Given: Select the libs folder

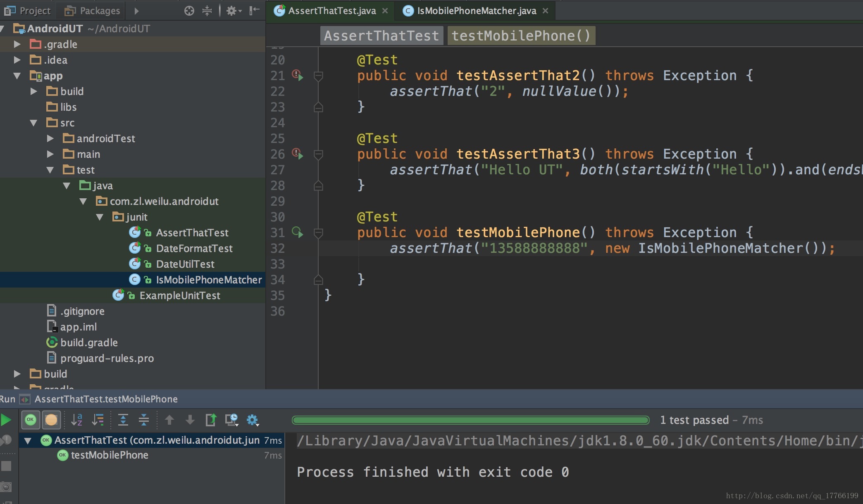Looking at the screenshot, I should (68, 107).
